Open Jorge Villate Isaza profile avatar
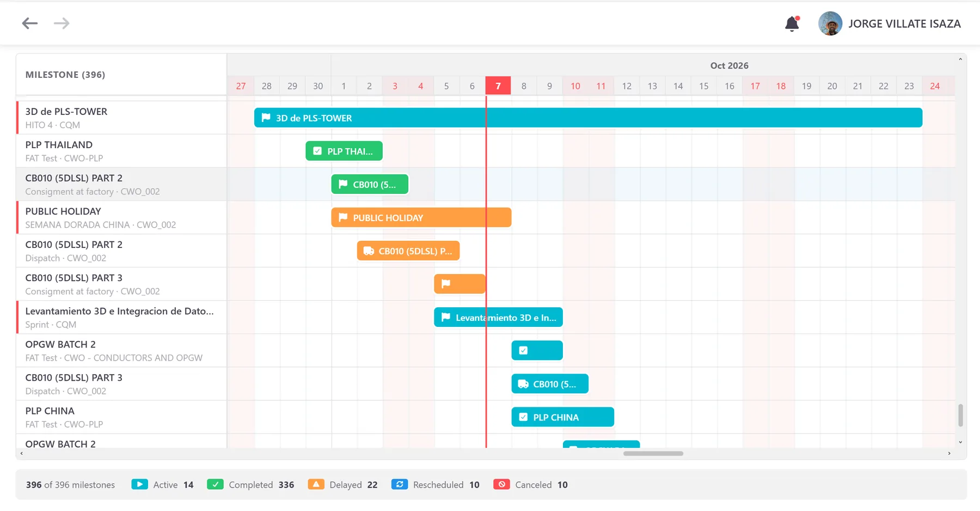Viewport: 980px width, 511px height. (x=830, y=23)
